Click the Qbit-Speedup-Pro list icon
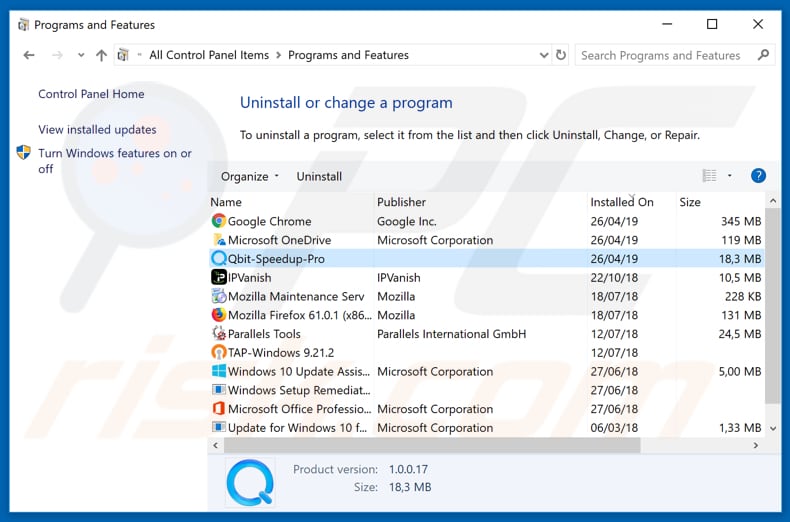This screenshot has height=522, width=790. click(219, 258)
